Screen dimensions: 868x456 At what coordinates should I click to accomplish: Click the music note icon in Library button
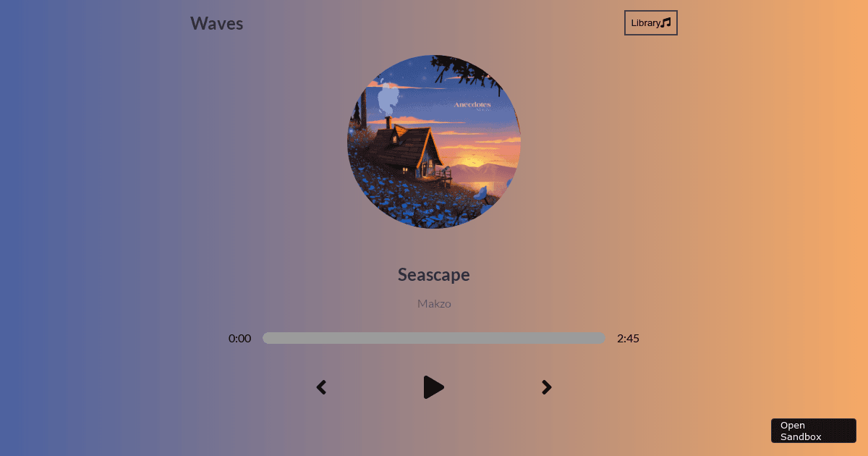pos(666,22)
